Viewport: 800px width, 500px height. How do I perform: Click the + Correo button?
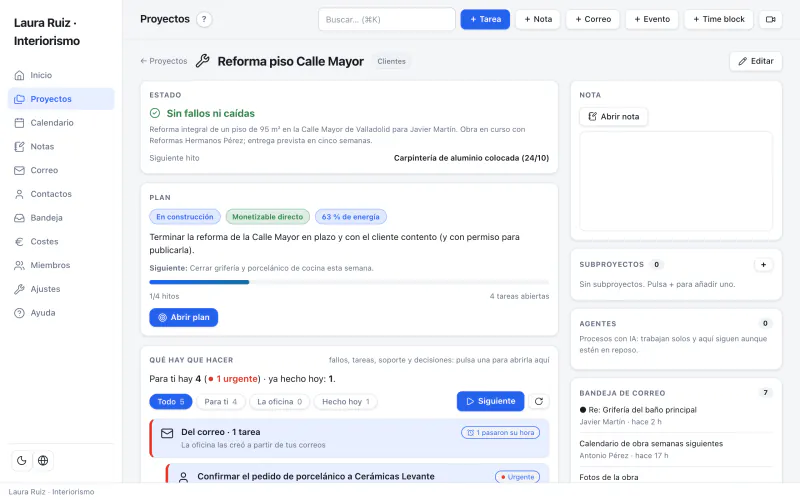593,19
